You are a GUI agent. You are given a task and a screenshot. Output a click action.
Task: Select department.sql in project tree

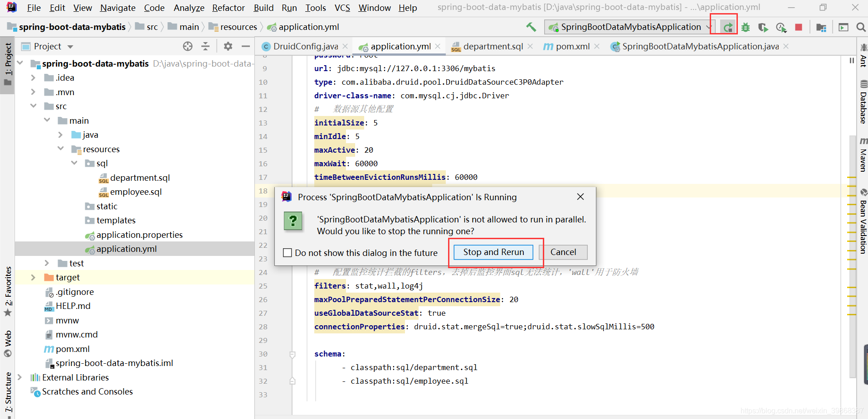click(x=140, y=178)
